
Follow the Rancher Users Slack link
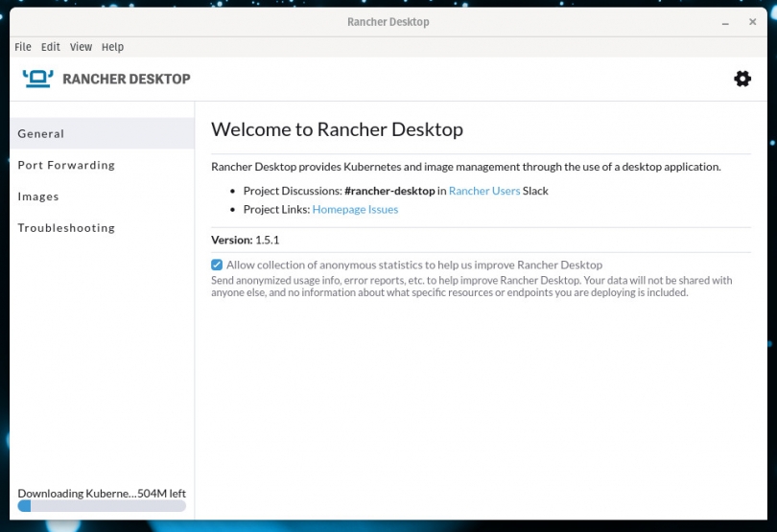coord(484,191)
